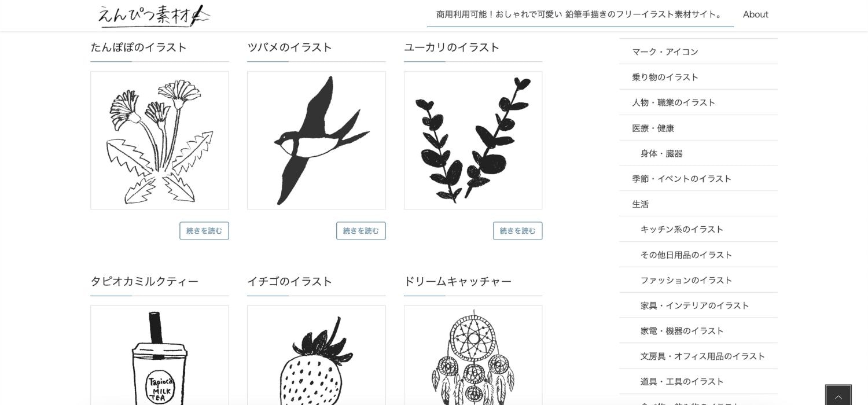This screenshot has width=868, height=405.
Task: Click the header tagline 商用利用可能 link
Action: click(x=580, y=14)
